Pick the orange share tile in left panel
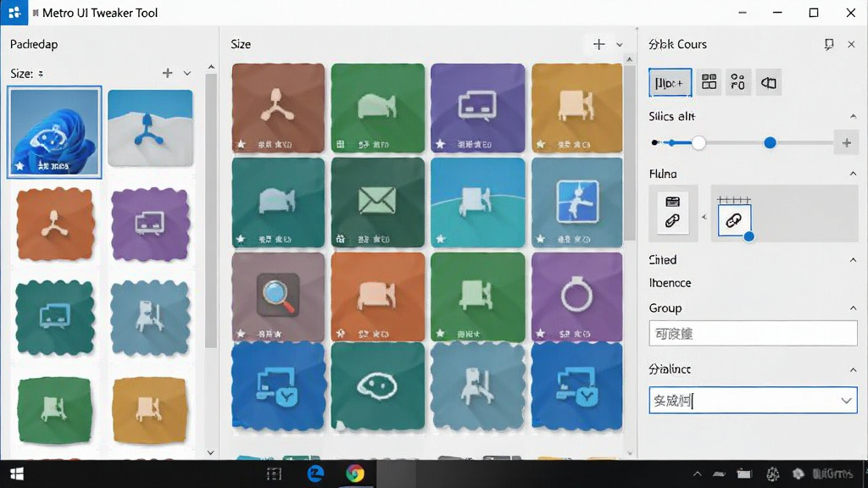The width and height of the screenshot is (868, 488). (x=55, y=224)
